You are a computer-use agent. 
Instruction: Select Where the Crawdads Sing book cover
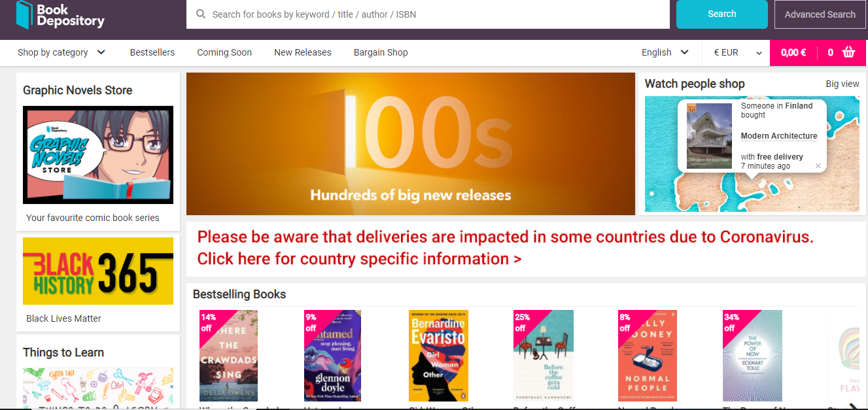228,355
